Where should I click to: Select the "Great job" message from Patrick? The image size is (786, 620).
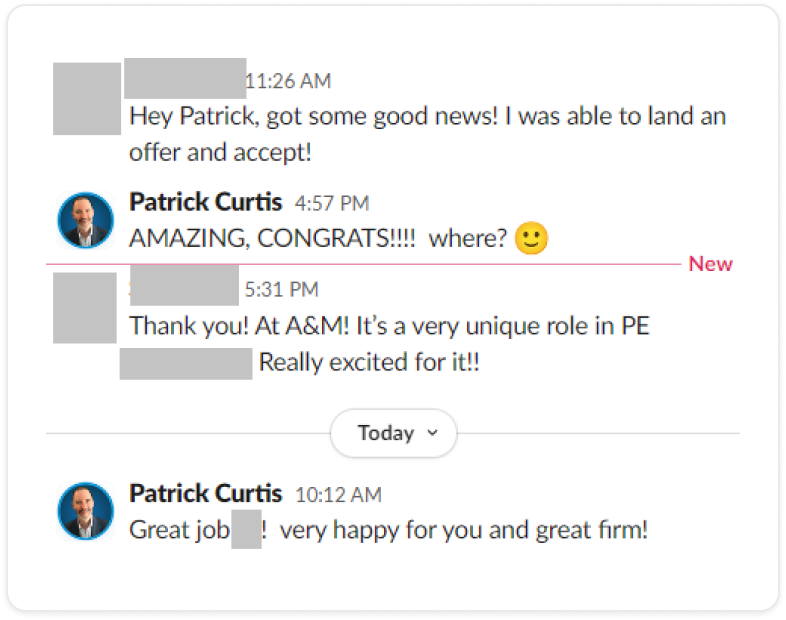(x=388, y=529)
